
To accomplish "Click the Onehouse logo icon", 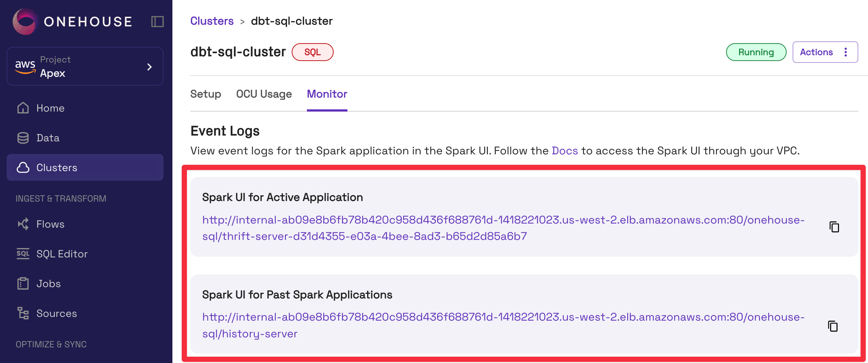I will coord(25,22).
